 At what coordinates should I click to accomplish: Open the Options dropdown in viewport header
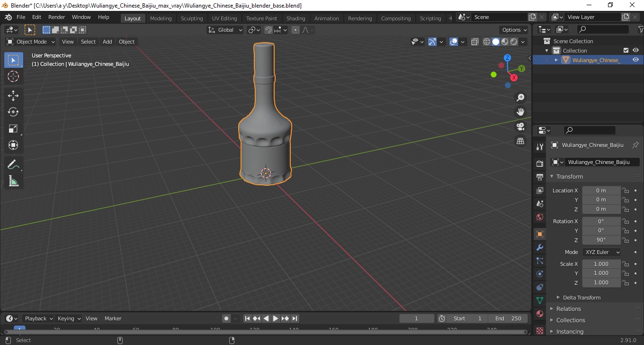coord(515,30)
